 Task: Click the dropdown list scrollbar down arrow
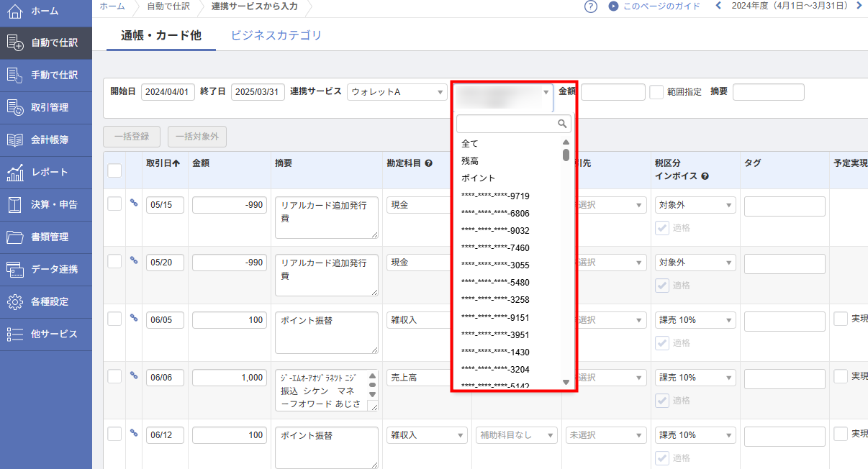(566, 382)
